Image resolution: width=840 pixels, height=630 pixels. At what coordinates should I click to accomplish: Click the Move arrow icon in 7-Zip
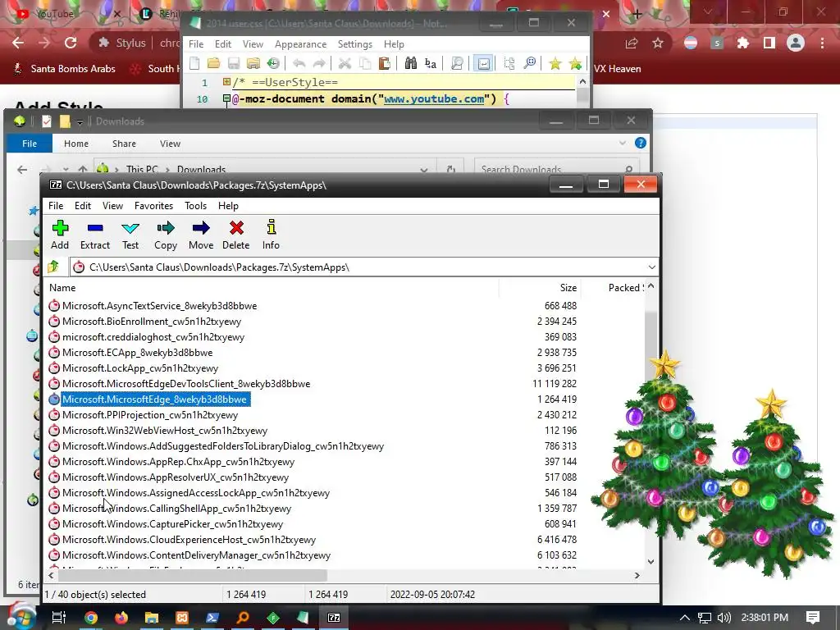(x=201, y=235)
